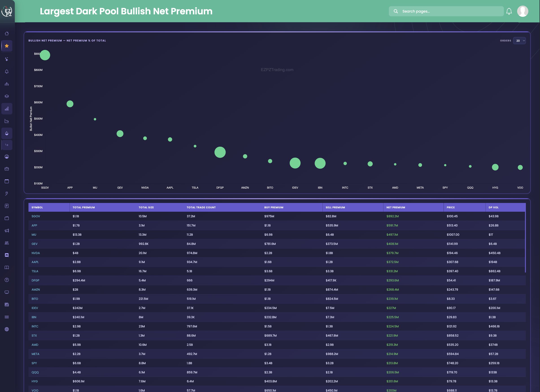Click the Search pages input field
This screenshot has height=392, width=540.
click(446, 11)
